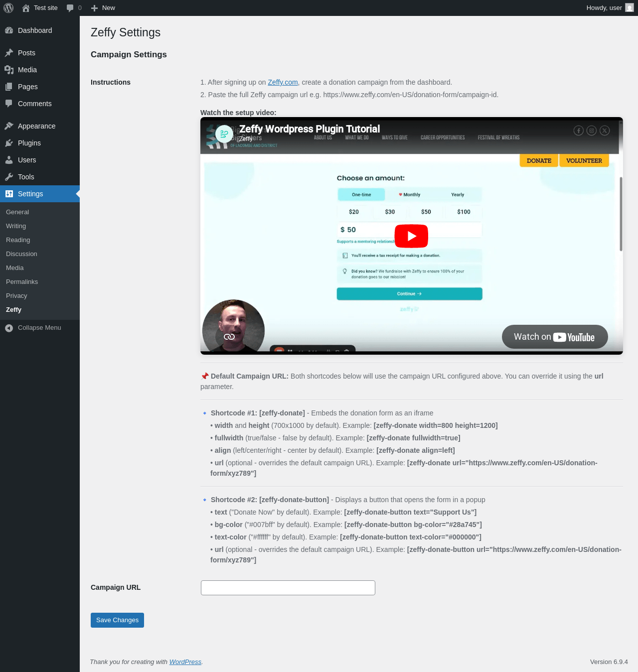Click the Media library icon
Viewport: 638px width, 672px height.
[x=9, y=70]
